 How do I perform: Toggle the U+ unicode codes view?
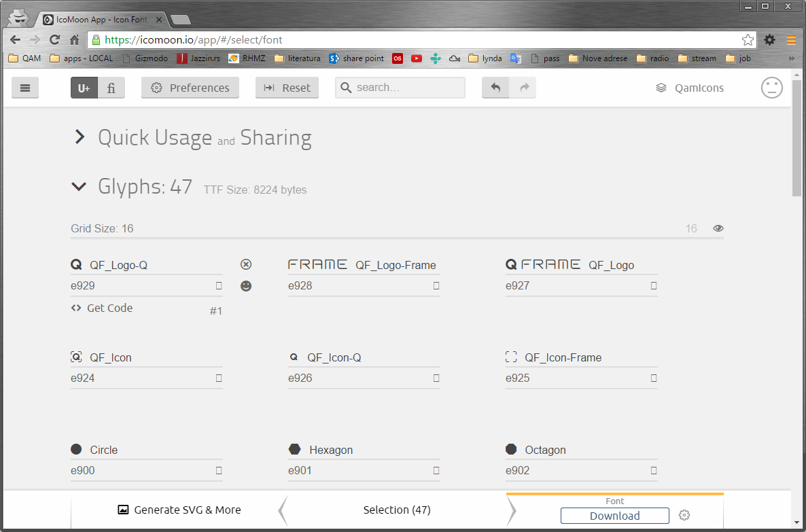click(84, 88)
